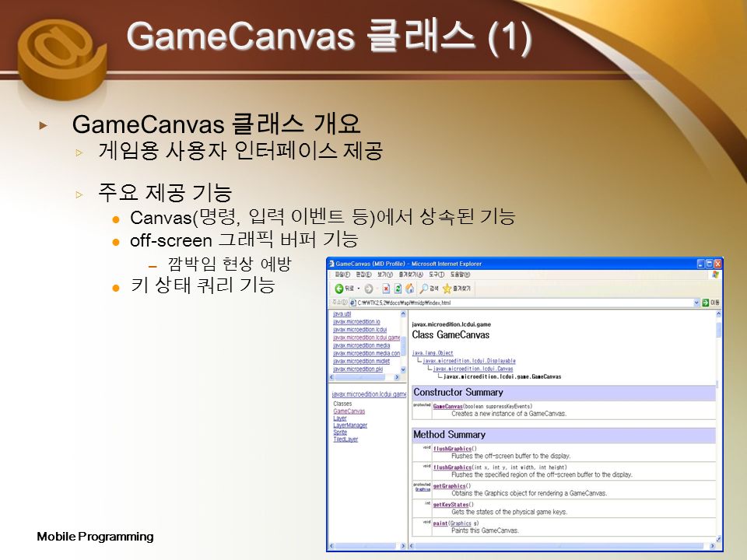
Task: Open Search with the magnifying glass icon
Action: tap(423, 289)
